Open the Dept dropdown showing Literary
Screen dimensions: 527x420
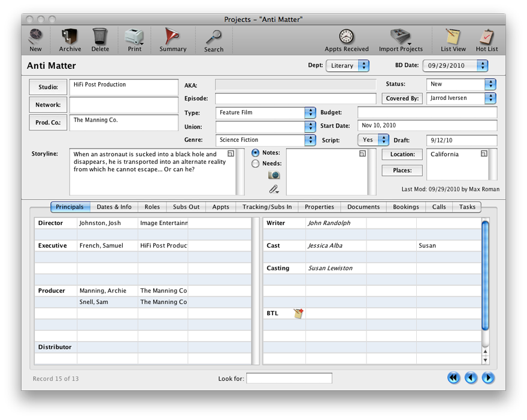pyautogui.click(x=347, y=65)
